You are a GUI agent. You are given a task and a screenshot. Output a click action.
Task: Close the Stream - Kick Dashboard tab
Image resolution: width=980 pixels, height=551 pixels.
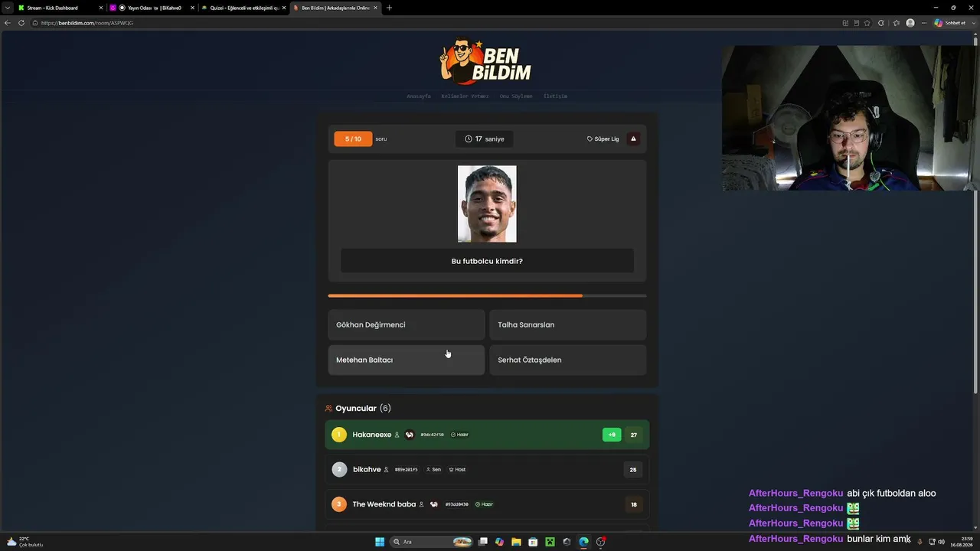(100, 8)
